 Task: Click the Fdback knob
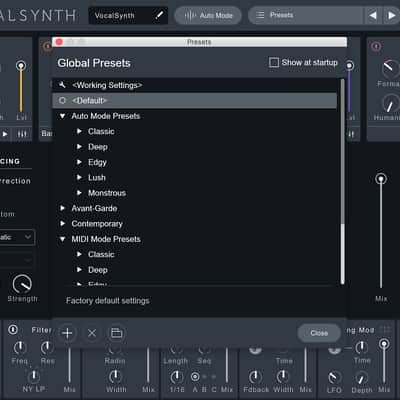pyautogui.click(x=255, y=377)
